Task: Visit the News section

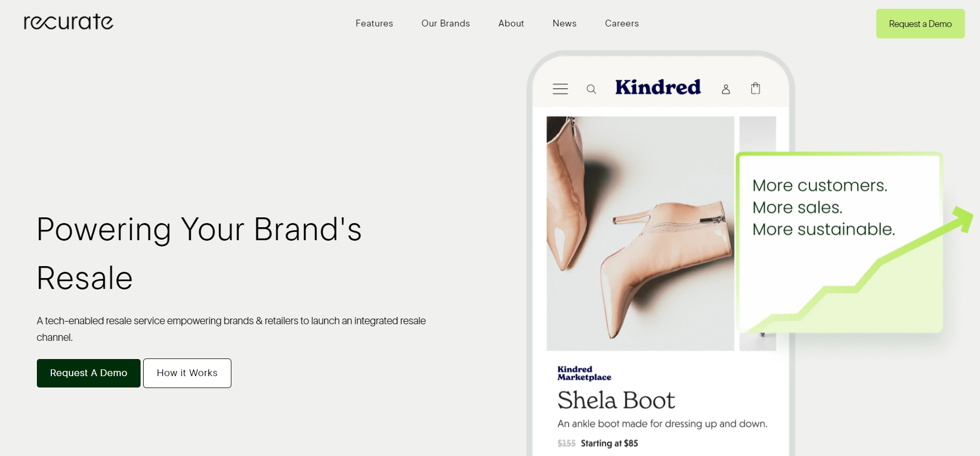Action: click(564, 23)
